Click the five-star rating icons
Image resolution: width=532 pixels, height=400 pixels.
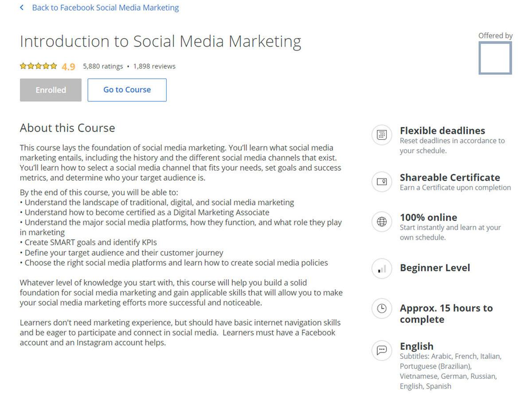pyautogui.click(x=39, y=66)
